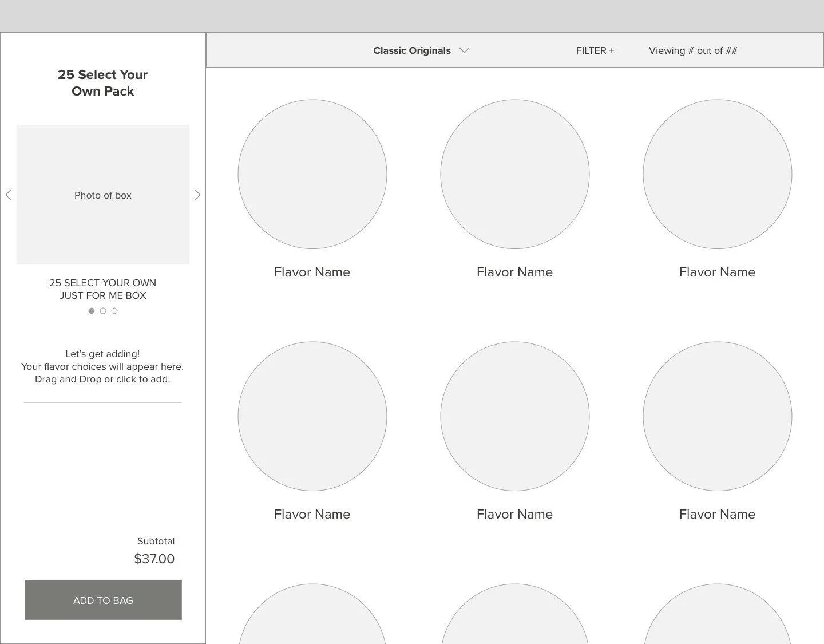Expand the Classic Originals chevron
The image size is (824, 644).
point(465,50)
